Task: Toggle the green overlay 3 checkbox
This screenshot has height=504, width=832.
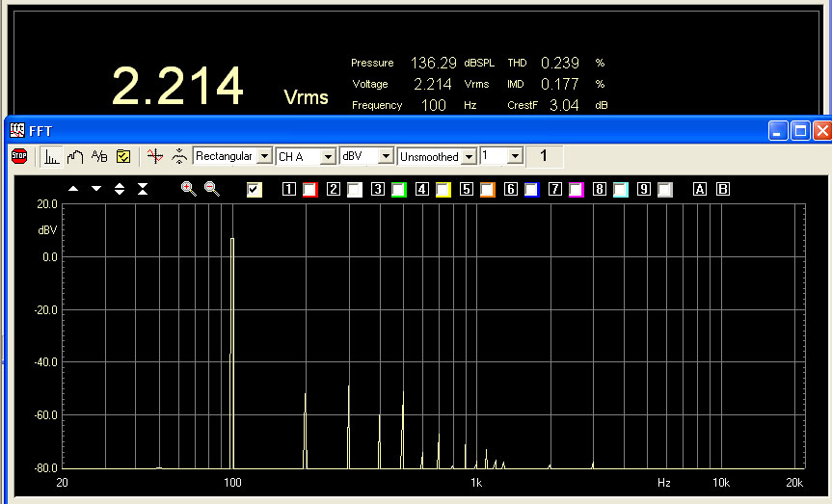Action: [399, 190]
